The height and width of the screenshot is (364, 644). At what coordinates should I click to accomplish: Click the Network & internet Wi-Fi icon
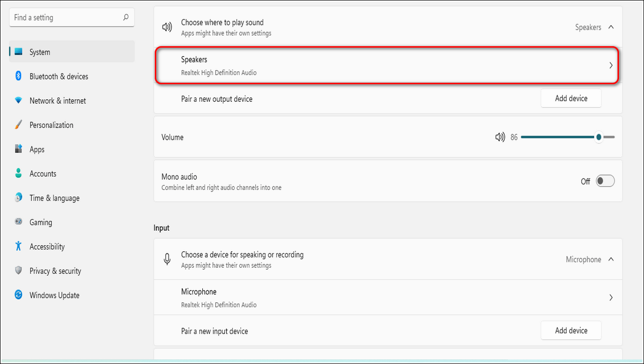19,101
